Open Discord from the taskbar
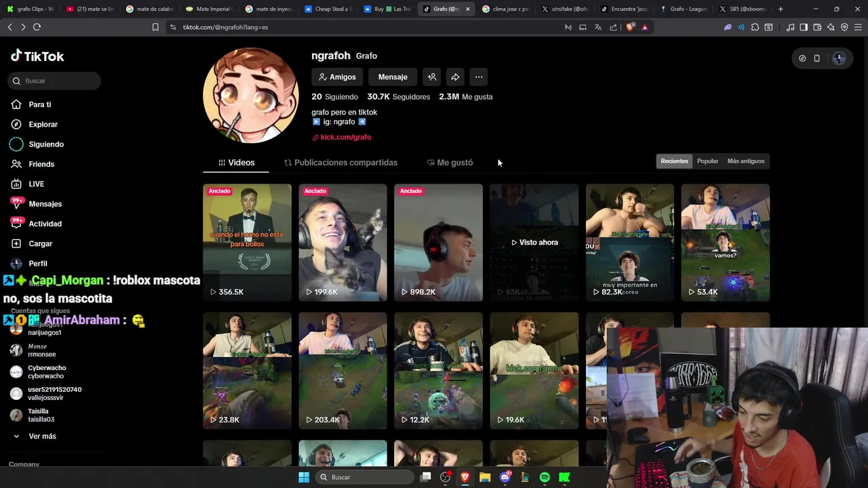Viewport: 868px width, 488px height. click(505, 477)
